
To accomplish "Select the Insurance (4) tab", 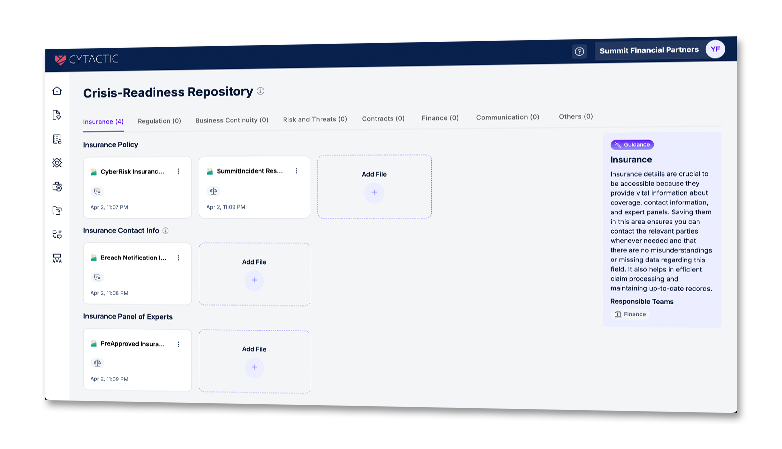I will point(103,122).
